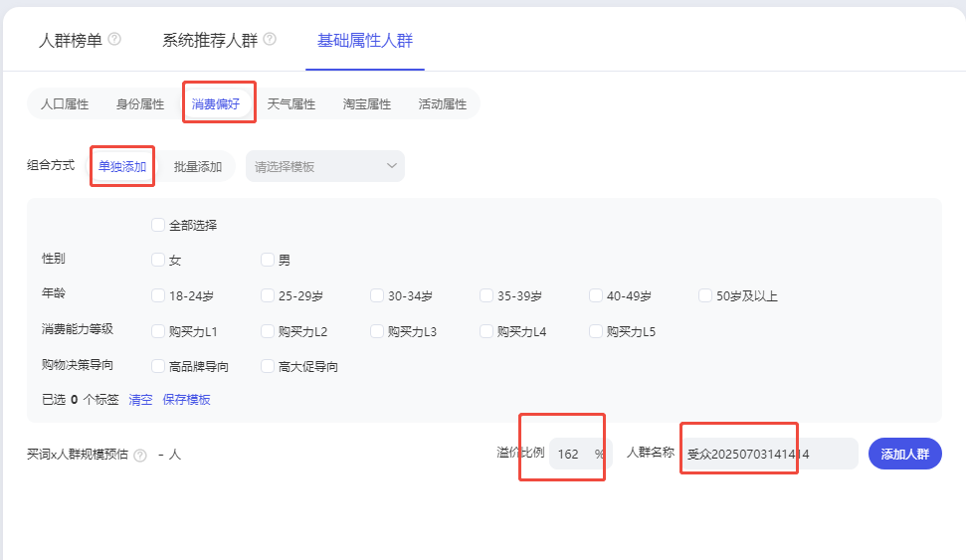Open the 请选择模板 dropdown
This screenshot has height=560, width=966.
tap(325, 166)
